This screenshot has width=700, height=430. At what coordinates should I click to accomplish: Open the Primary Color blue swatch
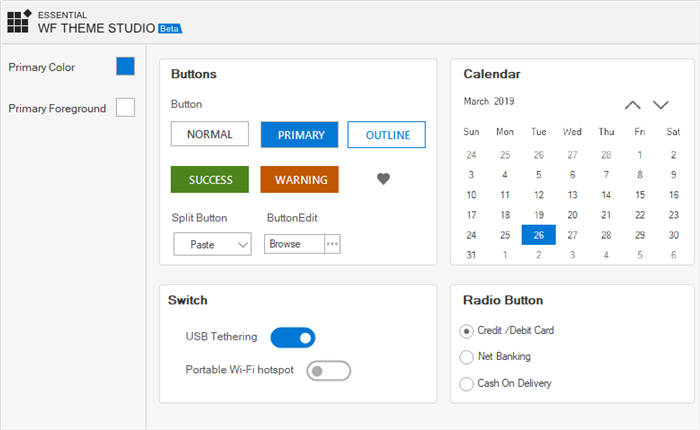click(x=125, y=67)
